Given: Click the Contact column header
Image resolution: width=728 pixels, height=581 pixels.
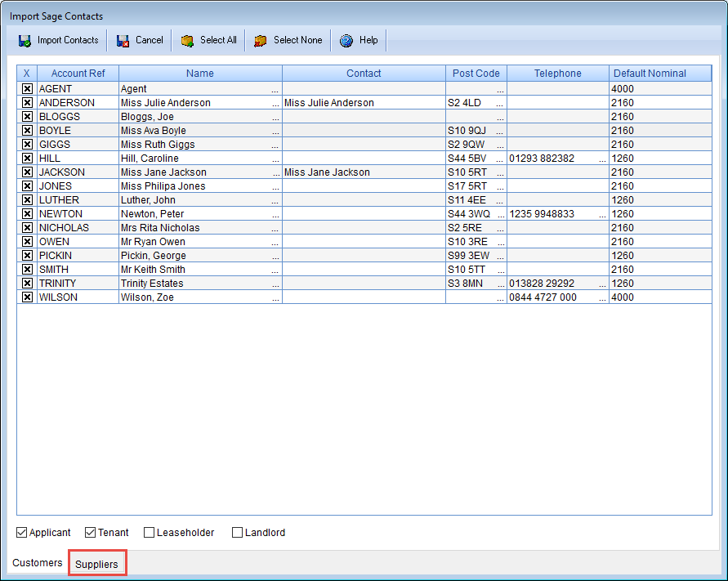Looking at the screenshot, I should tap(364, 74).
